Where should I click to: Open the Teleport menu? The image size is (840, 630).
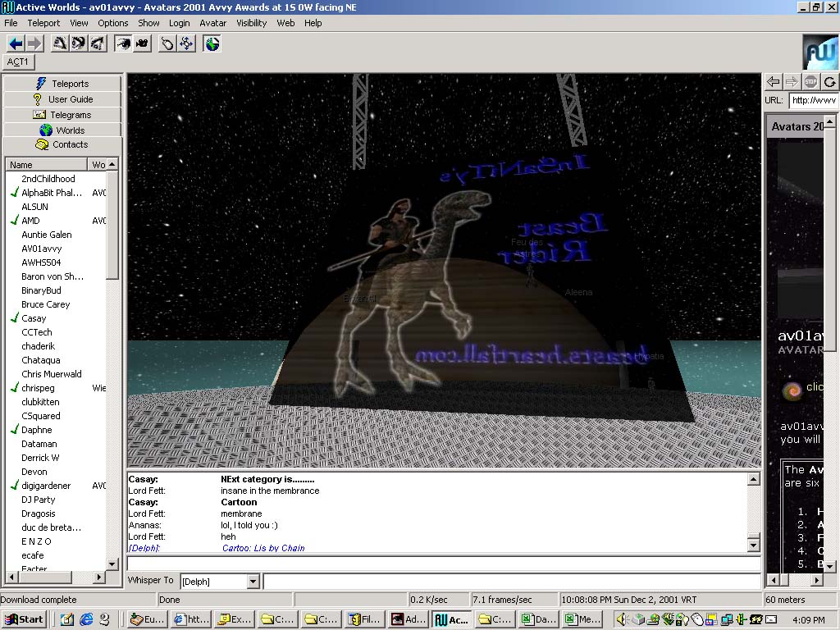tap(43, 23)
